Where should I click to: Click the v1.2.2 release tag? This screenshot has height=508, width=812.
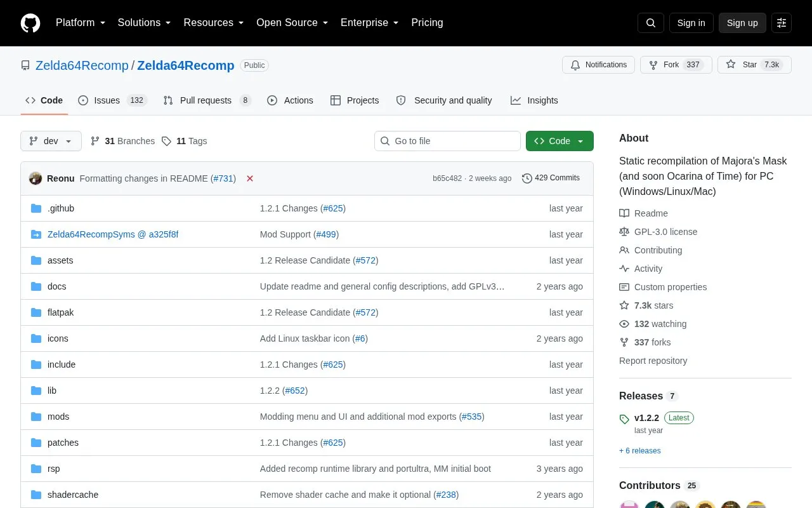pos(646,418)
